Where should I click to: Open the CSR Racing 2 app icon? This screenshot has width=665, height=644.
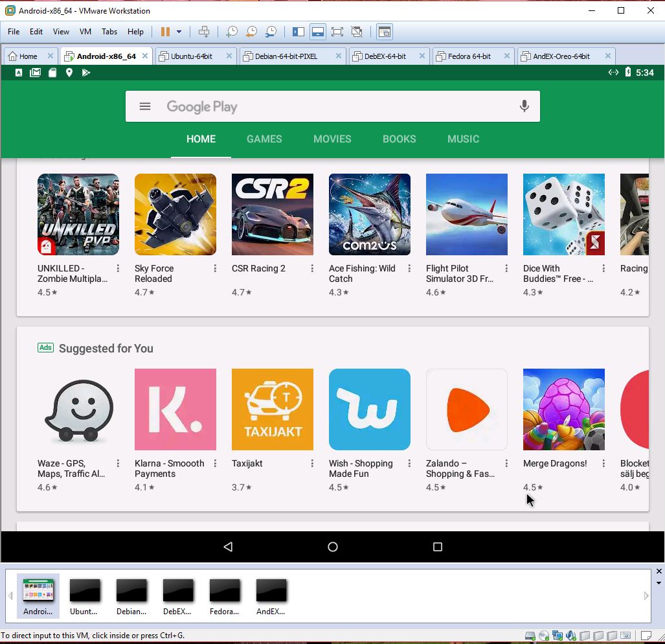(x=272, y=214)
